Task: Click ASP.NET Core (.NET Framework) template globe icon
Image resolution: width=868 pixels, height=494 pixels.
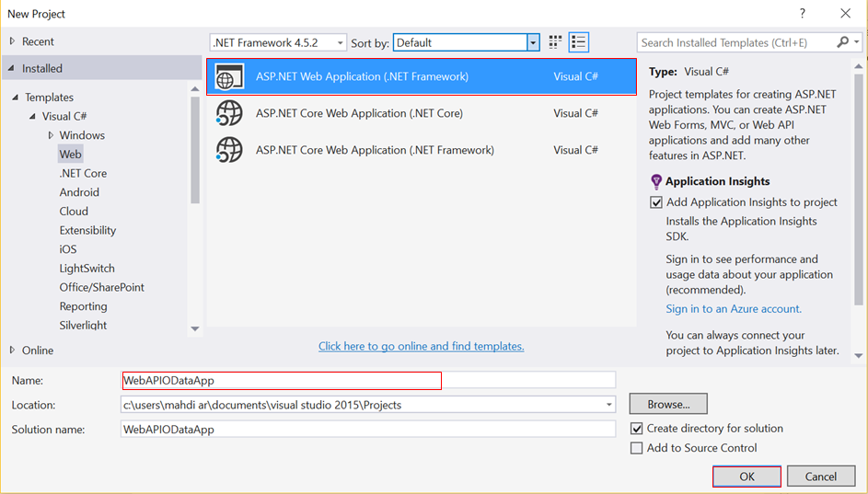Action: tap(229, 150)
